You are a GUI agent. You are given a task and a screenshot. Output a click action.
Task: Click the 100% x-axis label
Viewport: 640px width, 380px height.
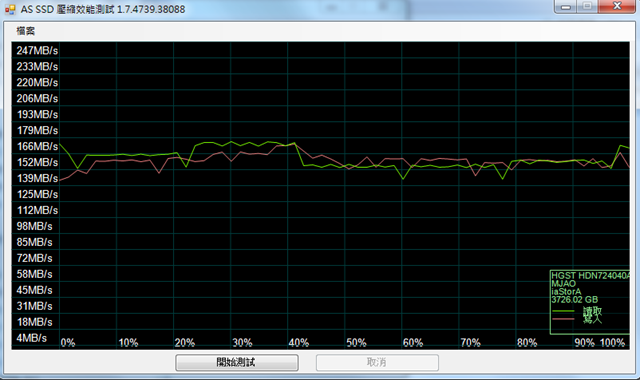[612, 342]
